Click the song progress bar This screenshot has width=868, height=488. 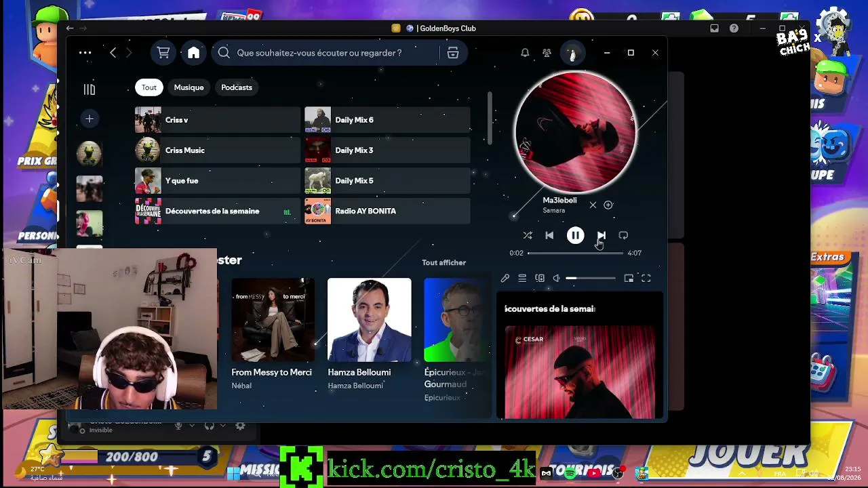pyautogui.click(x=575, y=253)
